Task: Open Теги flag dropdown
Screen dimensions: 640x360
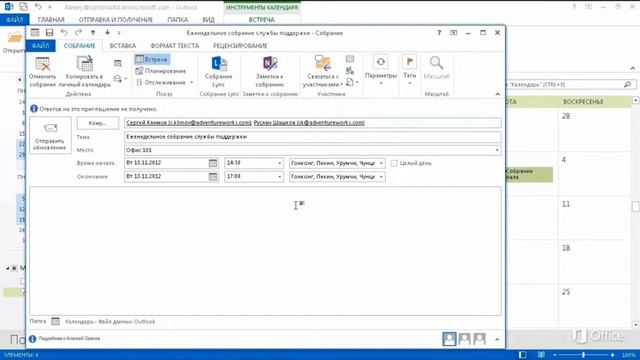Action: coord(409,71)
